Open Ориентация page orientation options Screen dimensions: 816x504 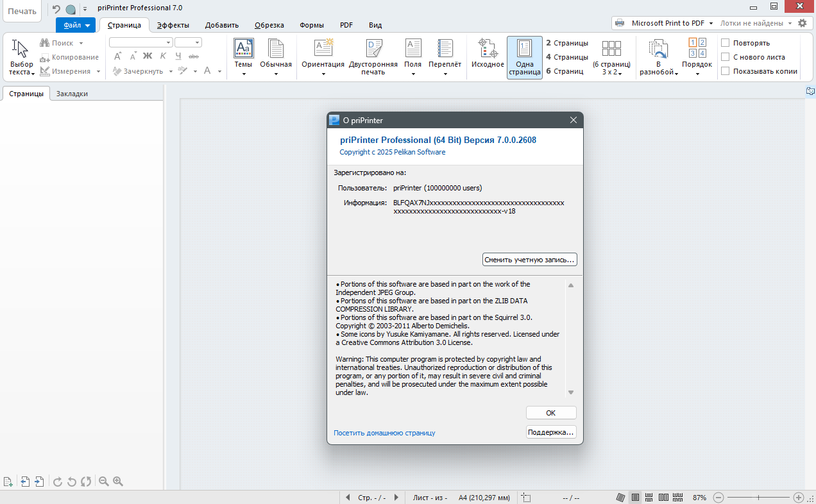coord(323,57)
